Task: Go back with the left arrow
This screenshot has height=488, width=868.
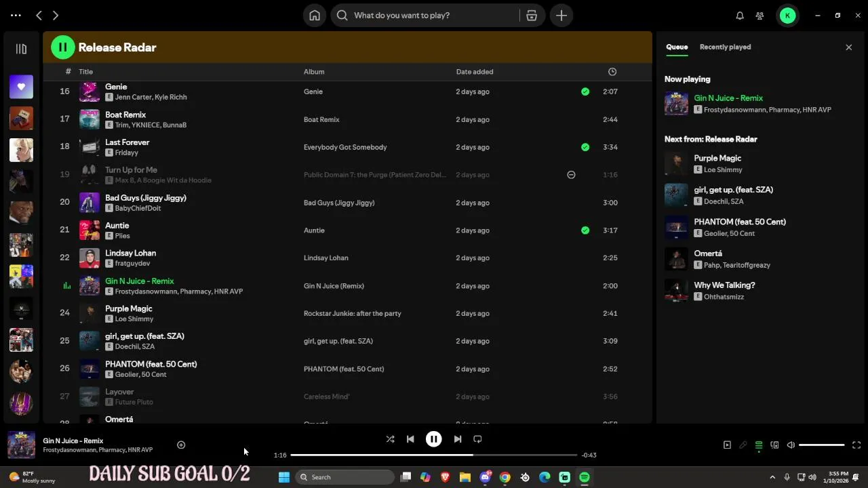Action: [x=39, y=15]
